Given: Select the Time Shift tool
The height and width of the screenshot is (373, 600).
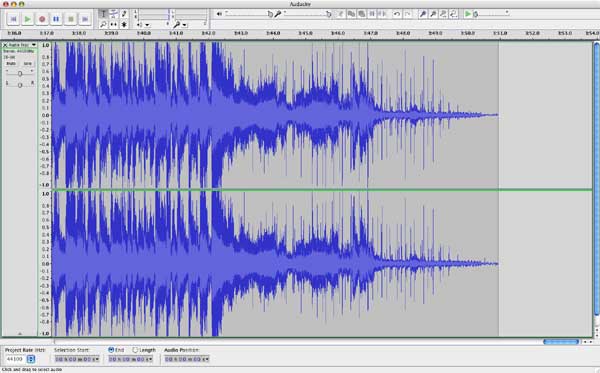Looking at the screenshot, I should (114, 24).
